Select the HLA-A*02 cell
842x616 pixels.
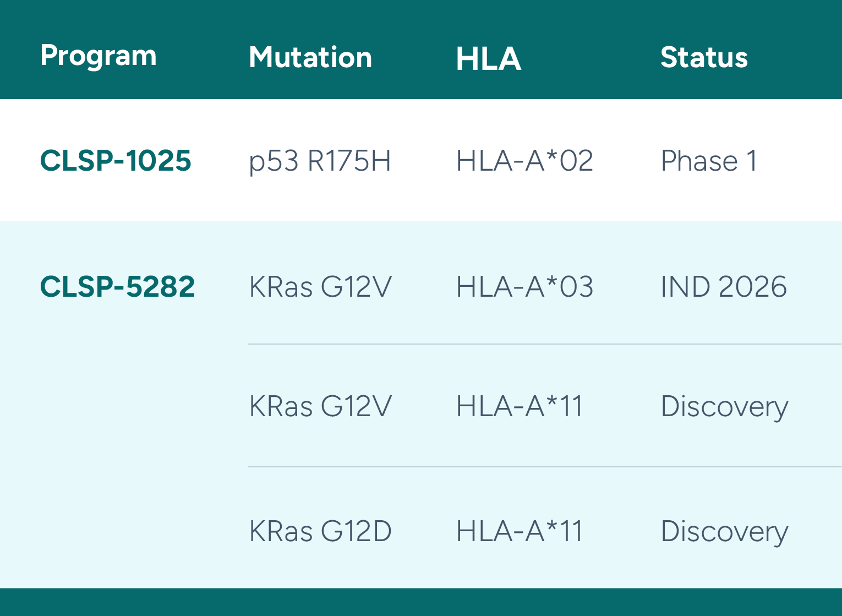(x=524, y=161)
